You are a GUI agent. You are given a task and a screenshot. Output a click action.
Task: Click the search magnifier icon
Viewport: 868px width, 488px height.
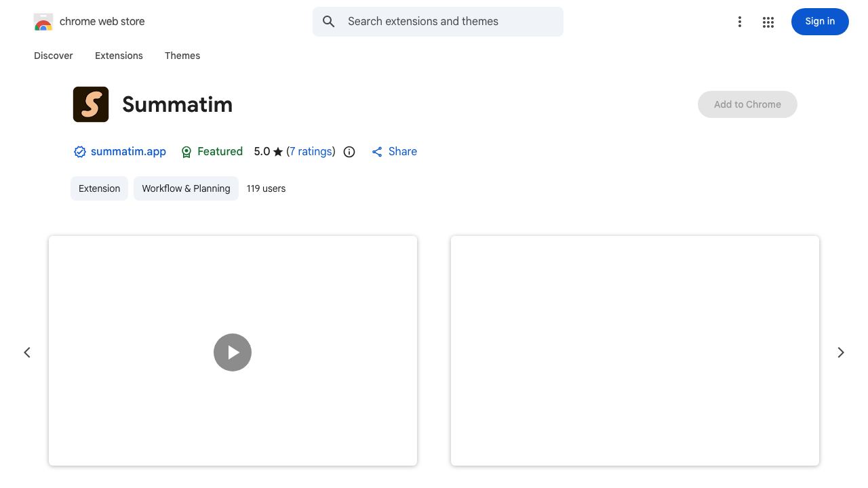329,22
